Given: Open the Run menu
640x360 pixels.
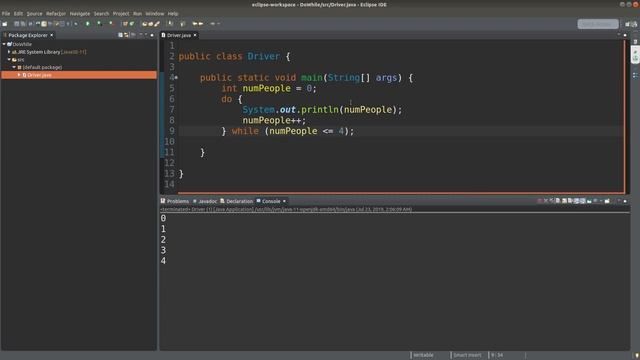Looking at the screenshot, I should 137,13.
